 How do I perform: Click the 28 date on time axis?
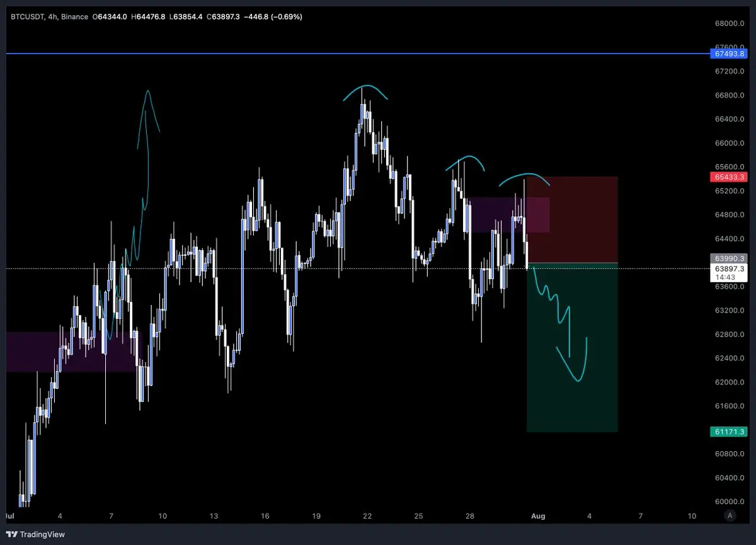pyautogui.click(x=470, y=516)
